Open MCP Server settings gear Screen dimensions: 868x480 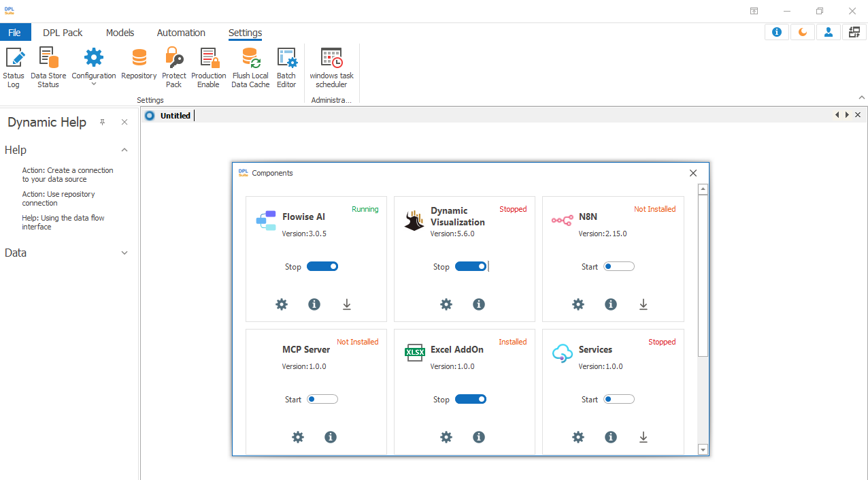[298, 437]
